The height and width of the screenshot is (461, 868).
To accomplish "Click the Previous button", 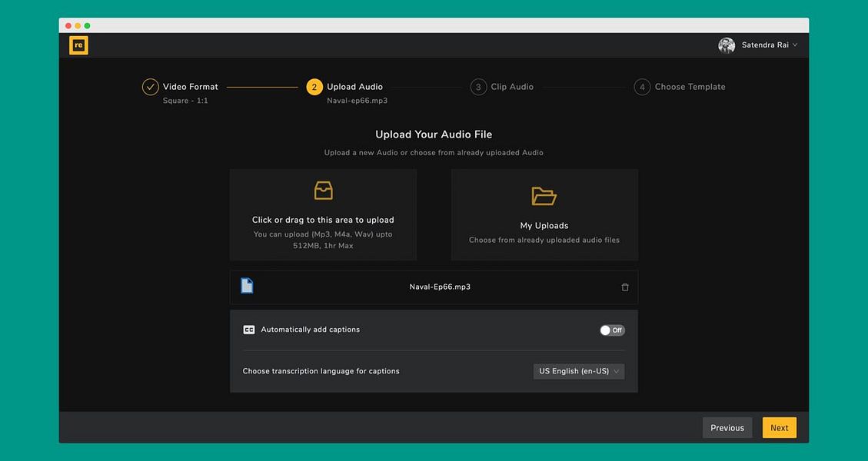I will [727, 427].
